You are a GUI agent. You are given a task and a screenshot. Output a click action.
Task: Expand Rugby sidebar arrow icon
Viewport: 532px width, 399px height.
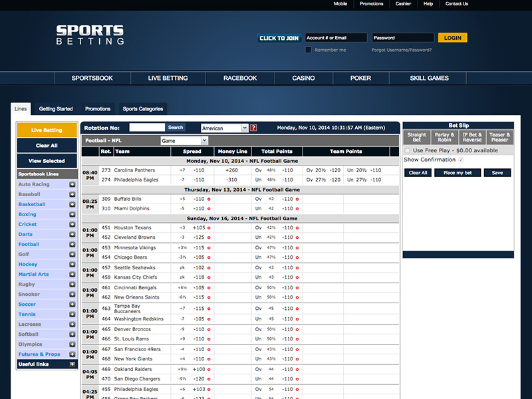click(x=72, y=285)
